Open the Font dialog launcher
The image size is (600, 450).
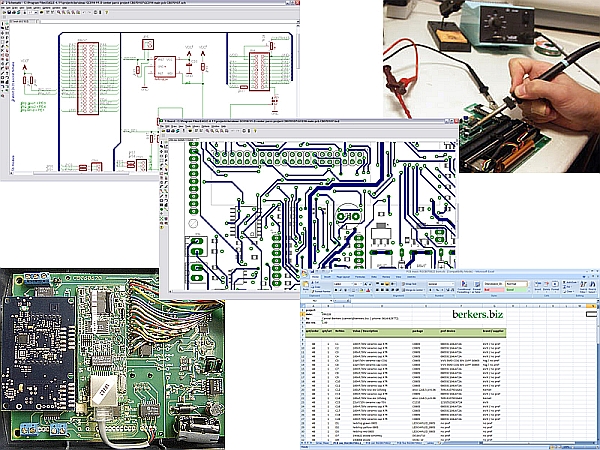(x=372, y=295)
